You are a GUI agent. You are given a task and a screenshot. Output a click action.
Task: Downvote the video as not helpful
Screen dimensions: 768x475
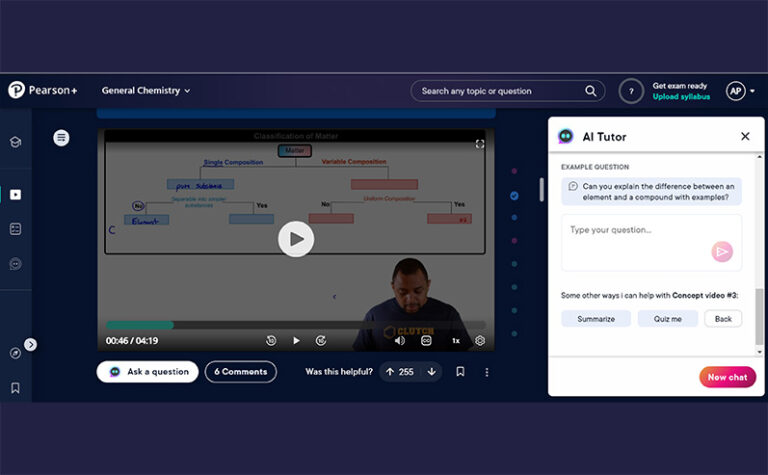click(431, 372)
